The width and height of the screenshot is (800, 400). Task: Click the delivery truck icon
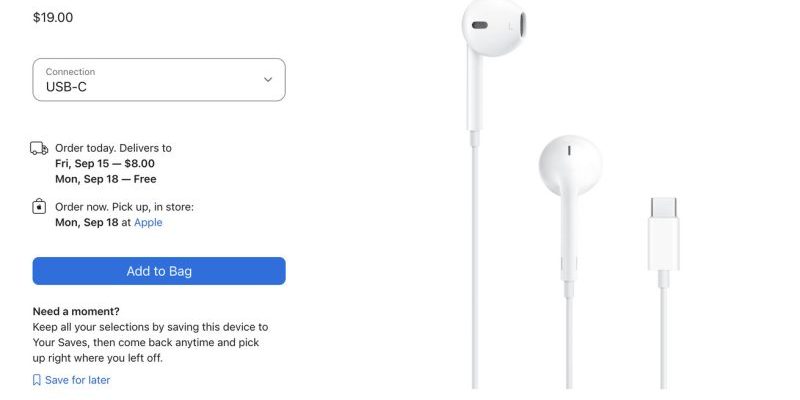[x=39, y=148]
